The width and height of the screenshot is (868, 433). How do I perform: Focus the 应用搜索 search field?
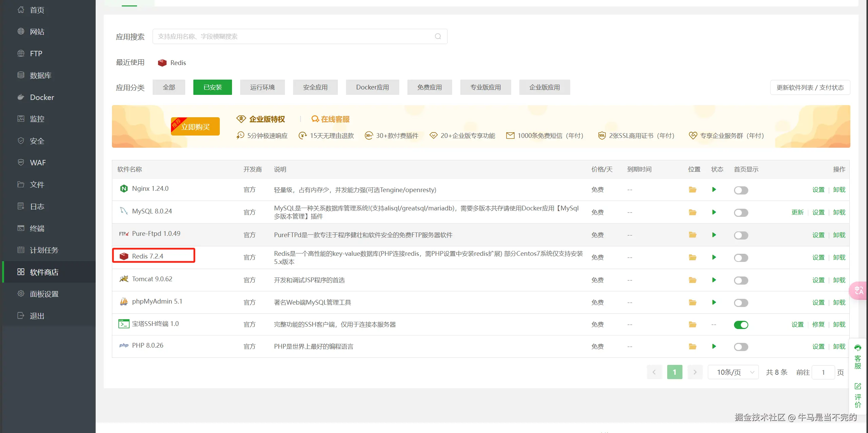tap(300, 36)
